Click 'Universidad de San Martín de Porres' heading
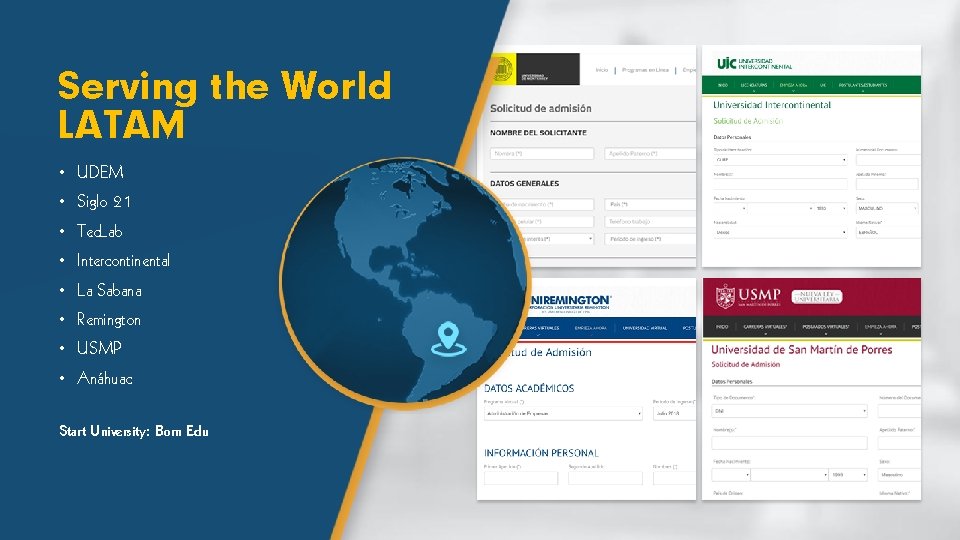960x540 pixels. (x=801, y=350)
